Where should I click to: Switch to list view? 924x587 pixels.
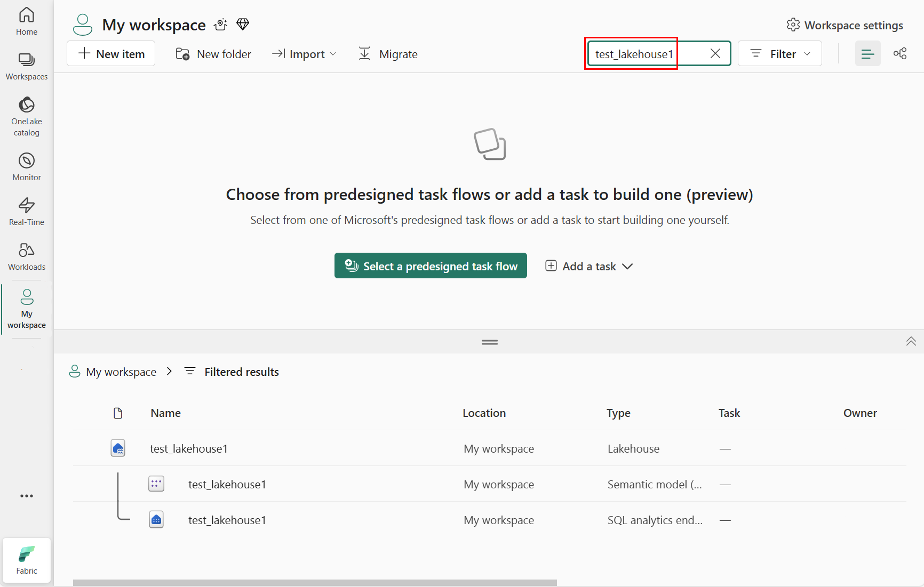pos(867,54)
